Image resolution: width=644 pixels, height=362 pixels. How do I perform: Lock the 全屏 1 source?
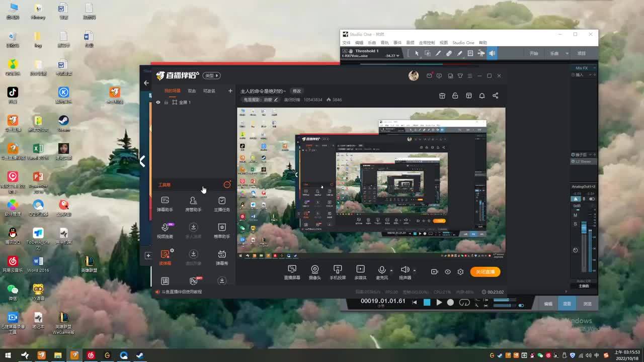tap(166, 102)
